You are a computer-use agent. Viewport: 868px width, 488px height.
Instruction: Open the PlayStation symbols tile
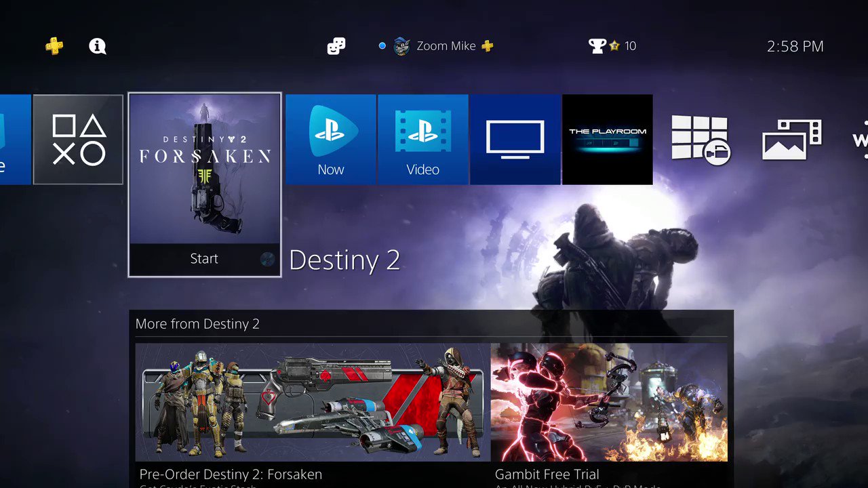click(x=79, y=140)
